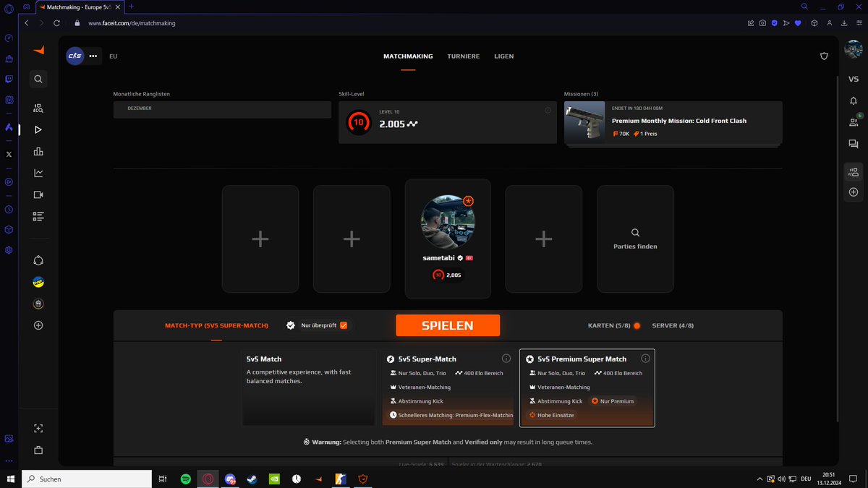Screen dimensions: 868x488
Task: Click the Matchmaking - Europe 5v5 browser tab
Action: pyautogui.click(x=80, y=7)
